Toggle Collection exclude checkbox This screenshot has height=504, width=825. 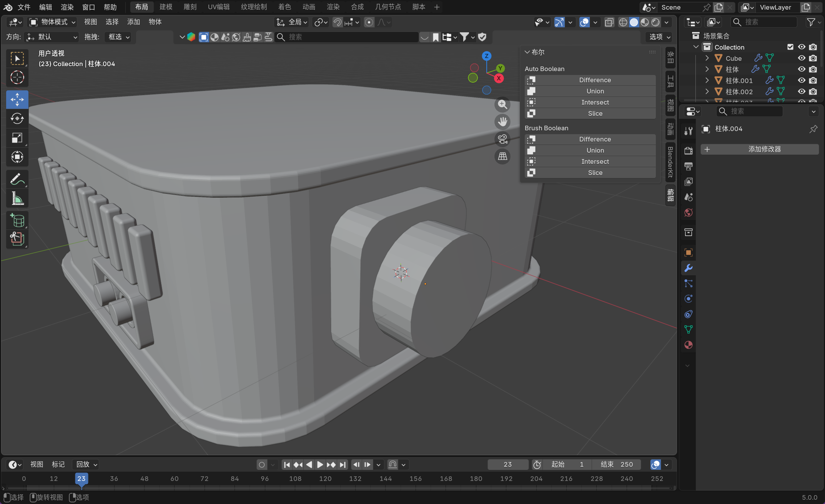tap(790, 47)
